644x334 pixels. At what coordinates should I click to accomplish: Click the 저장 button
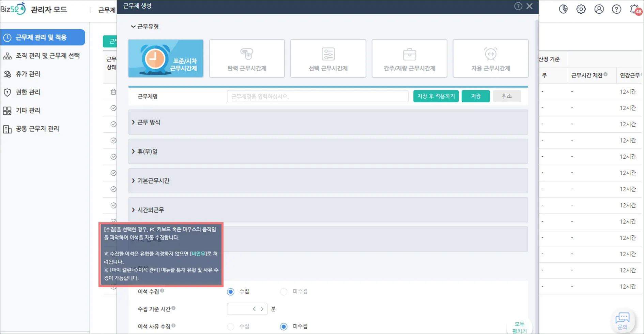[x=475, y=96]
